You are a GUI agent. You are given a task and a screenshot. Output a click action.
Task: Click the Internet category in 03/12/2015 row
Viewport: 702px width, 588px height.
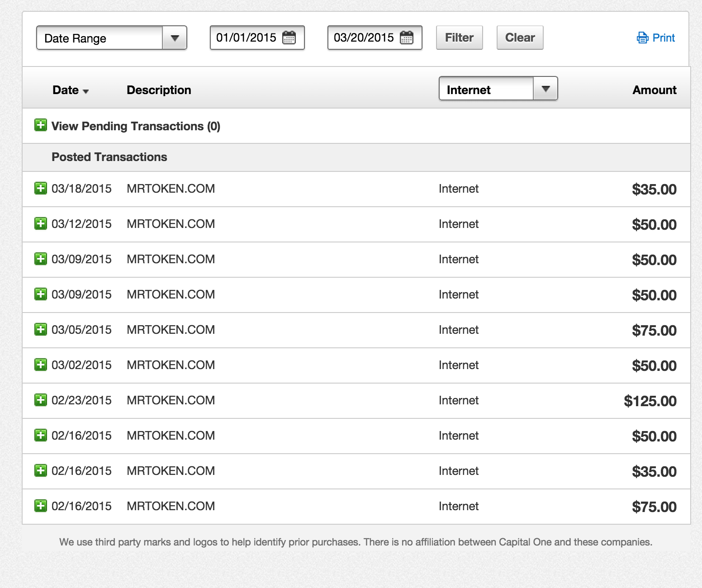[x=459, y=224]
